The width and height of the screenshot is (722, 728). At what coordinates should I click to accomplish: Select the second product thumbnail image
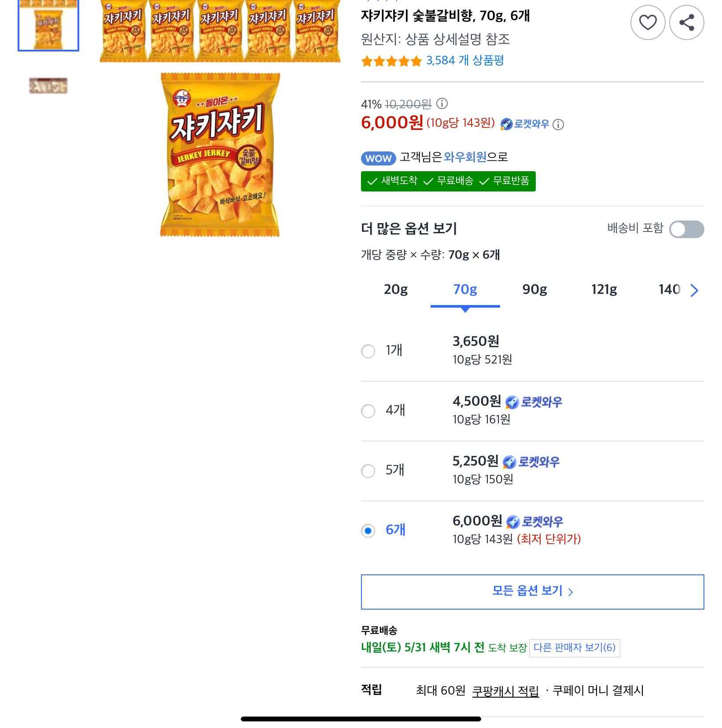pyautogui.click(x=48, y=86)
